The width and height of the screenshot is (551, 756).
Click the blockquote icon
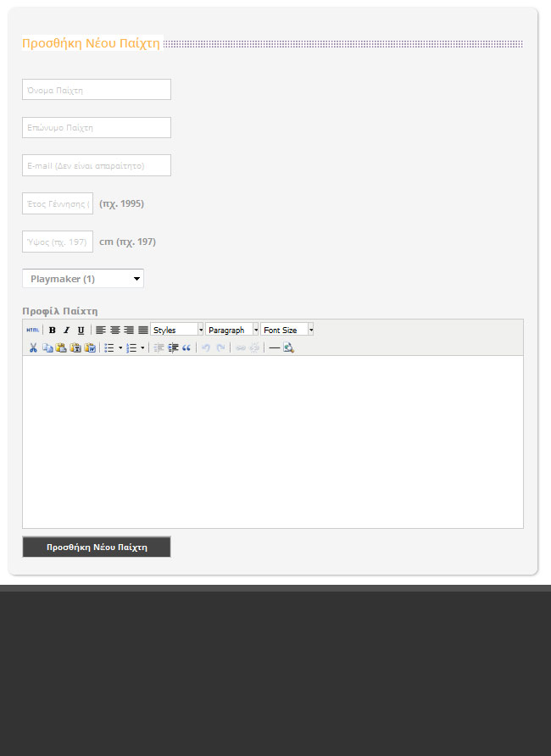pyautogui.click(x=186, y=347)
